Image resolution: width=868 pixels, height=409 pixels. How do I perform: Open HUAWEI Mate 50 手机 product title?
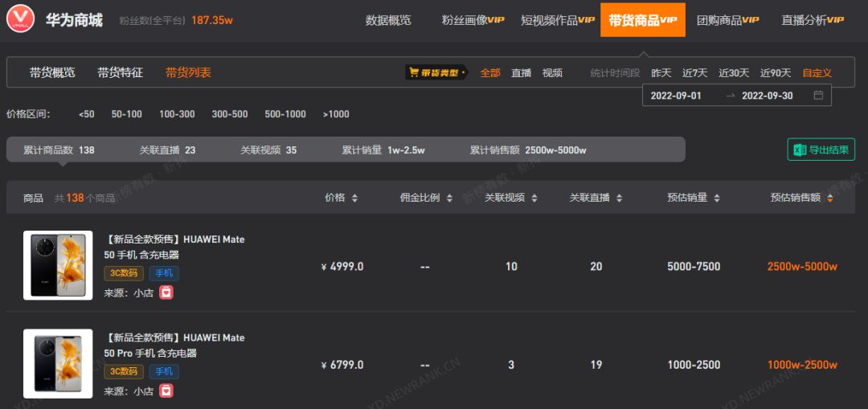point(174,247)
